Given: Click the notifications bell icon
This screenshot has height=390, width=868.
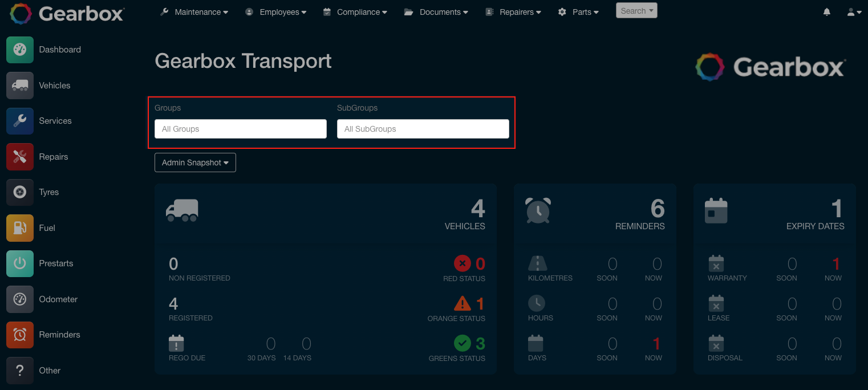Looking at the screenshot, I should pyautogui.click(x=827, y=12).
